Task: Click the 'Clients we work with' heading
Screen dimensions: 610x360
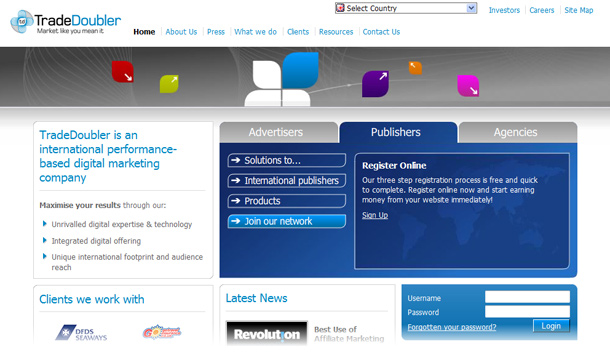Action: point(92,299)
